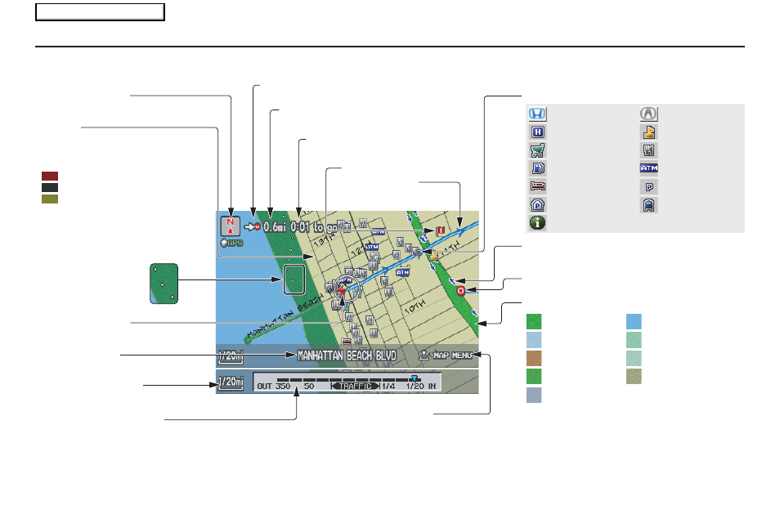Pick the dark red color swatch

pos(50,176)
